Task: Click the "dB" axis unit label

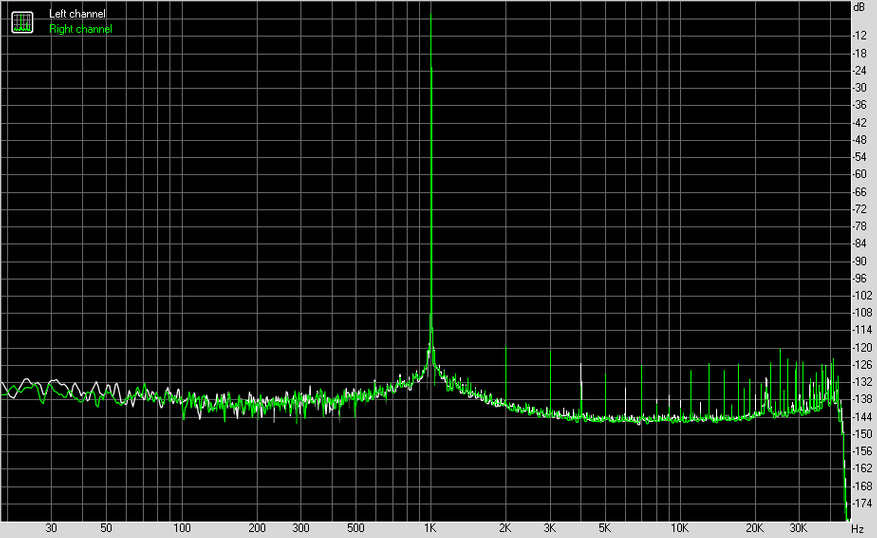Action: 859,7
